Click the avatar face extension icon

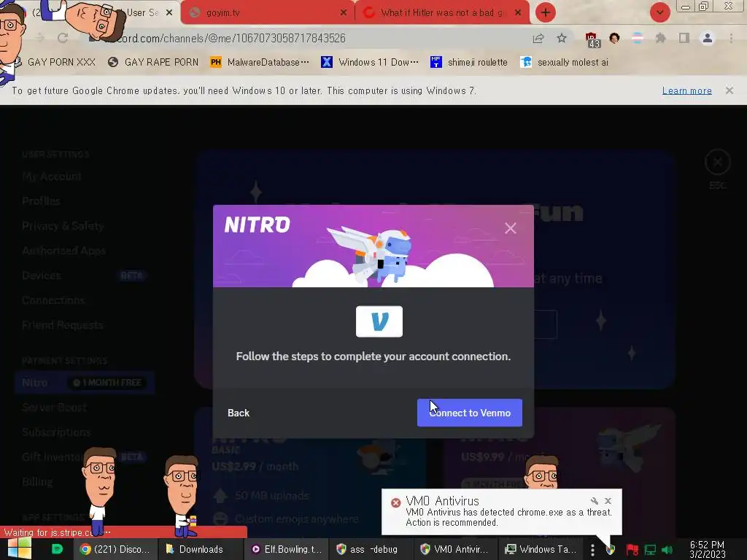click(614, 38)
